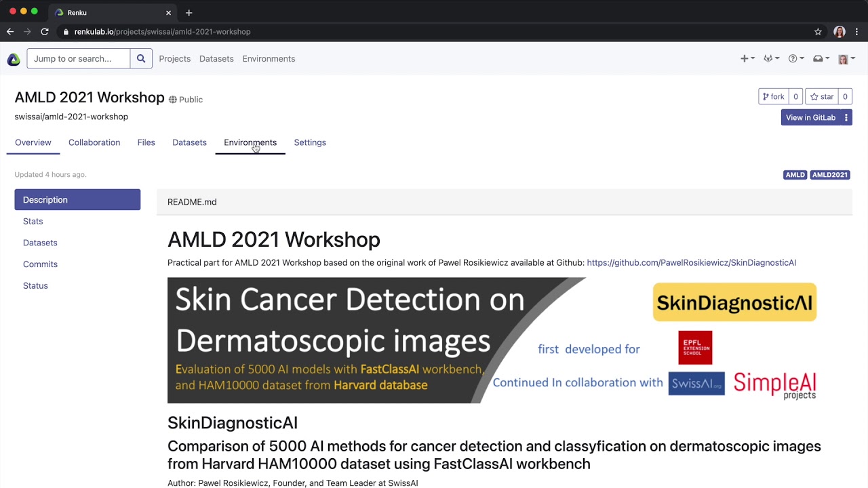Open the help question-mark dropdown
This screenshot has width=868, height=488.
click(795, 59)
